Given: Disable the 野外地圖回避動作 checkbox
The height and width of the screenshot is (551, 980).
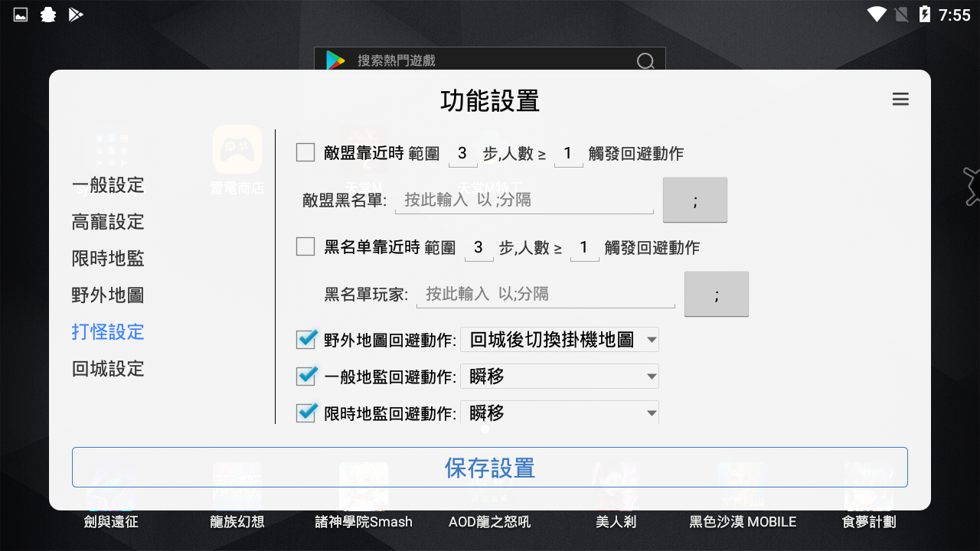Looking at the screenshot, I should 305,339.
